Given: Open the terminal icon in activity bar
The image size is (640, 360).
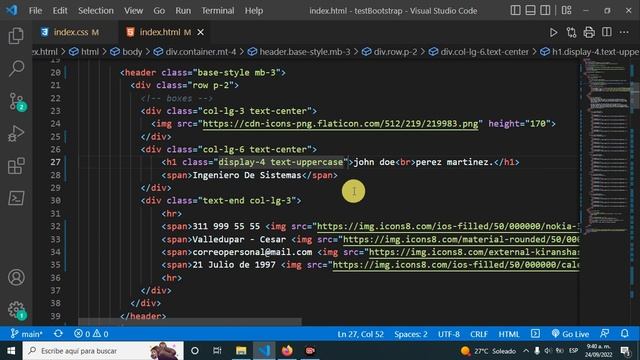Looking at the screenshot, I should coord(16,198).
